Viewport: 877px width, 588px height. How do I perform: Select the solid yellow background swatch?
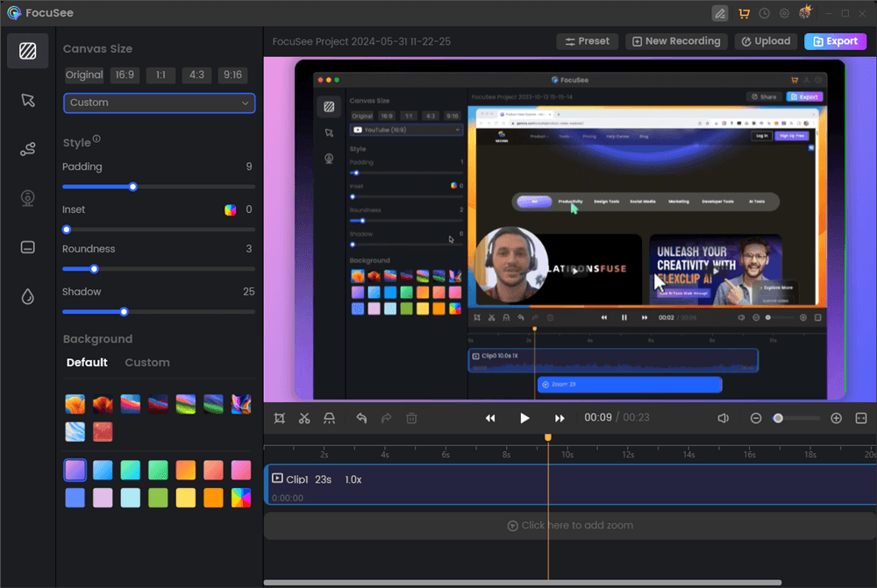click(x=186, y=498)
